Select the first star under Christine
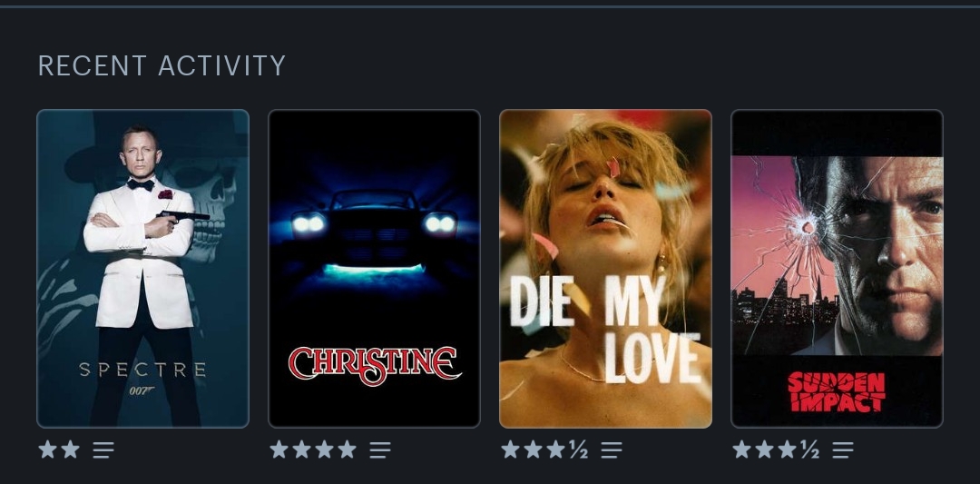This screenshot has height=484, width=980. (279, 449)
